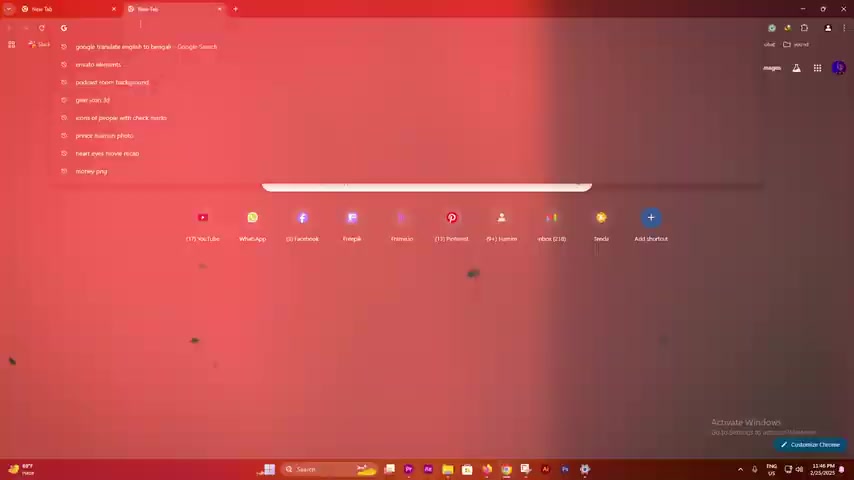Screen dimensions: 854x480
Task: Select suggestion icons of people with check marks
Action: pos(408,118)
